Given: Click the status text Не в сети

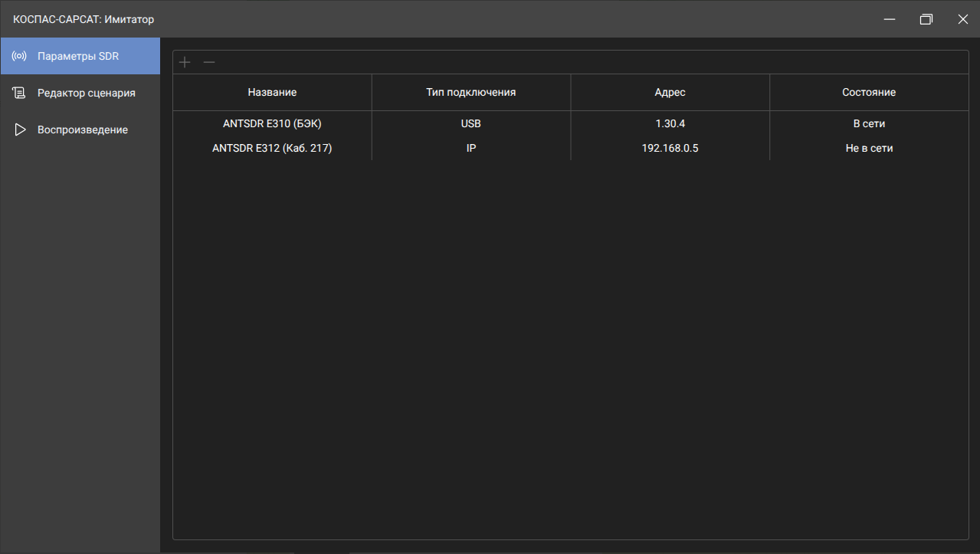Looking at the screenshot, I should pos(869,148).
